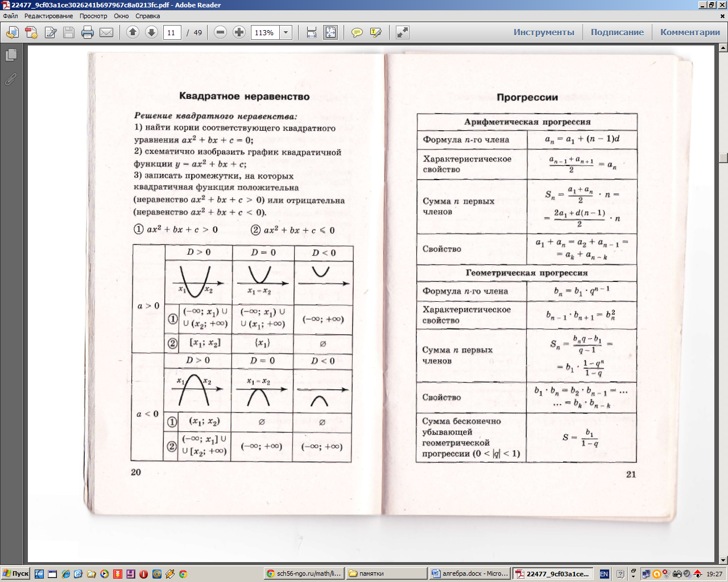Open the Окно menu

[121, 16]
